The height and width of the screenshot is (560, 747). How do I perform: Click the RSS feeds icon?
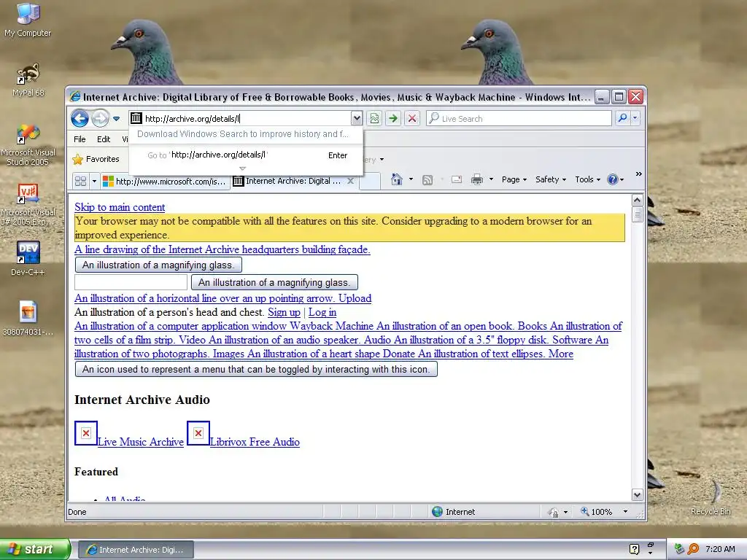tap(427, 179)
